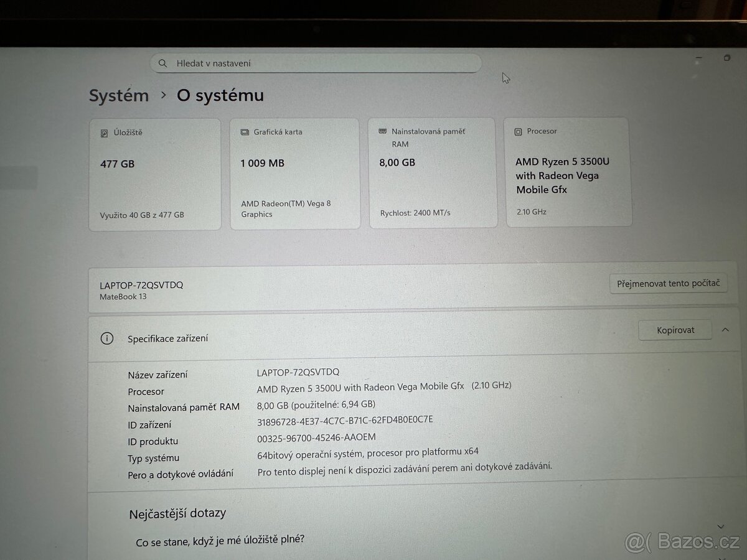Click the AMD Ryzen 5 3500U Procesor card
747x560 pixels.
click(568, 172)
